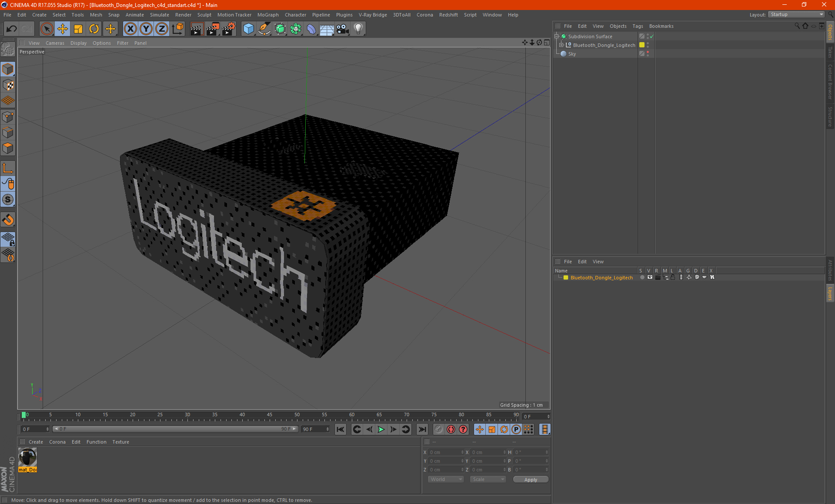This screenshot has height=504, width=835.
Task: Toggle Subdivision Surface enable checkmark
Action: coord(651,36)
